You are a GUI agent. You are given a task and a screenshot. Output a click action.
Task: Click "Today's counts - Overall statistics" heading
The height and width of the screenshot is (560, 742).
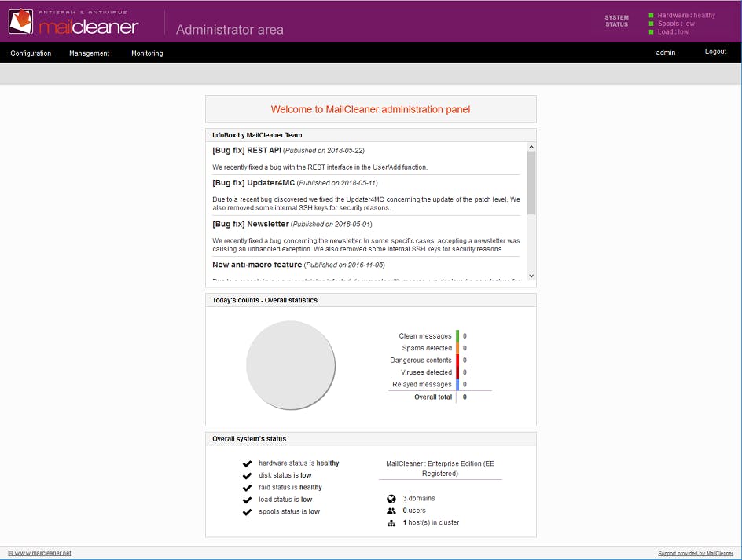click(x=265, y=300)
